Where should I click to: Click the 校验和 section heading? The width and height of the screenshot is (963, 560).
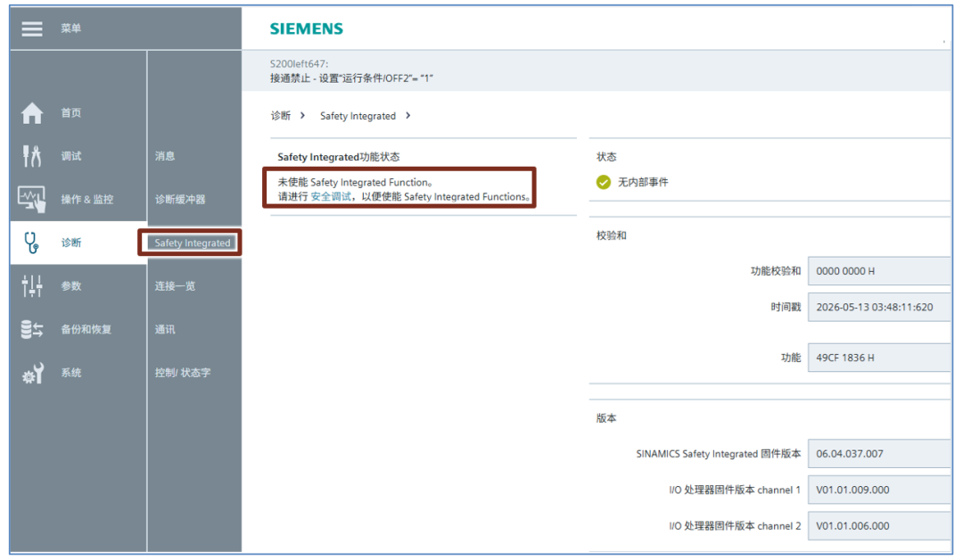[612, 235]
